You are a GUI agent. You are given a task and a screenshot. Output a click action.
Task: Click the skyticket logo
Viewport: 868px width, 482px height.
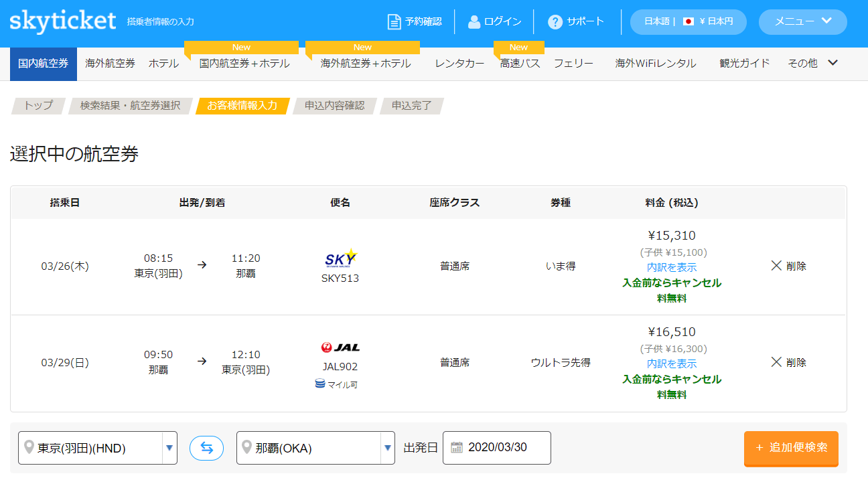[x=62, y=21]
